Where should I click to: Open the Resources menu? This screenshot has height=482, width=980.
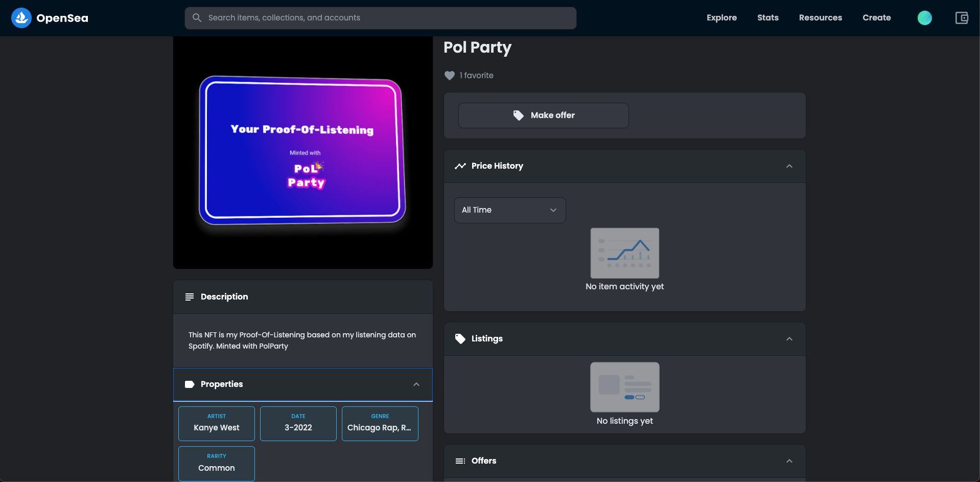(820, 17)
